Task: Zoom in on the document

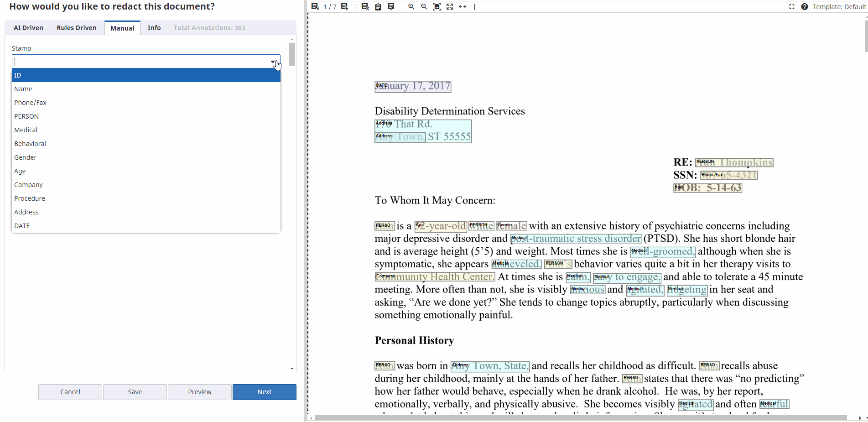Action: click(x=411, y=6)
